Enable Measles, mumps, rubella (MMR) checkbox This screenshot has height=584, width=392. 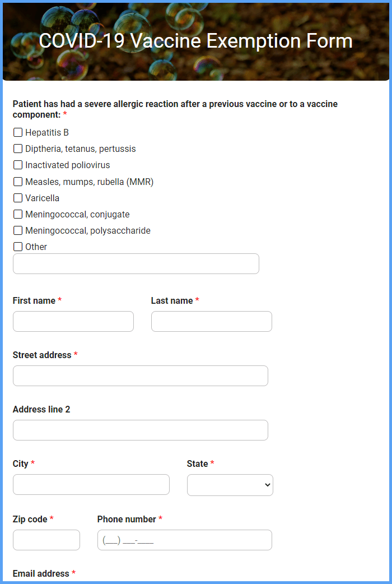tap(18, 182)
